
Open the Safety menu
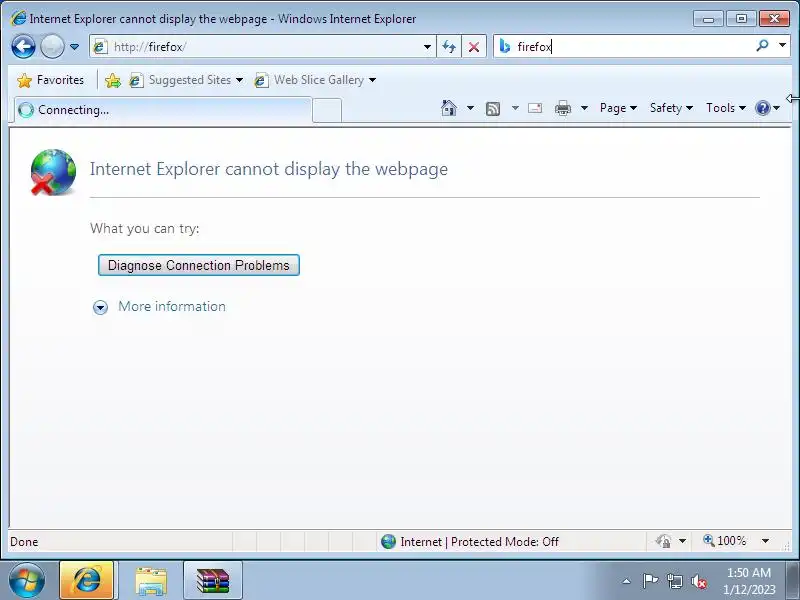[x=671, y=108]
